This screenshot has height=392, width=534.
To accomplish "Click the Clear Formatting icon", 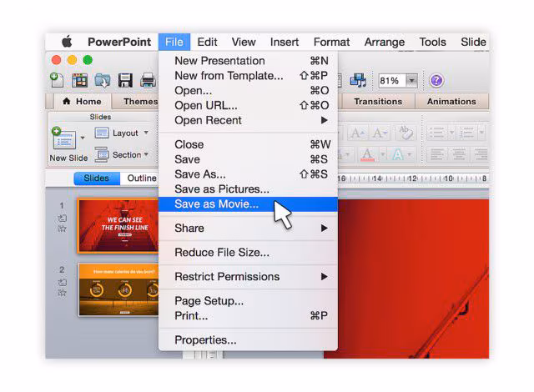I will coord(406,133).
